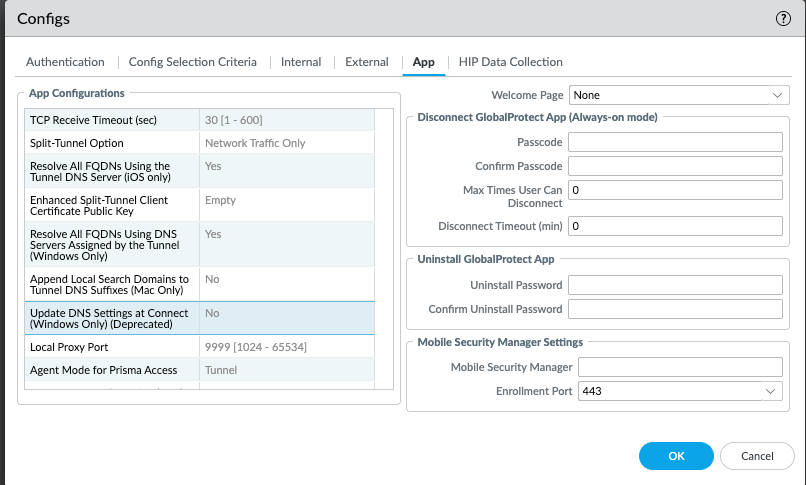The height and width of the screenshot is (485, 806).
Task: Select Resolve All FQDNs iOS only row
Action: (x=199, y=171)
